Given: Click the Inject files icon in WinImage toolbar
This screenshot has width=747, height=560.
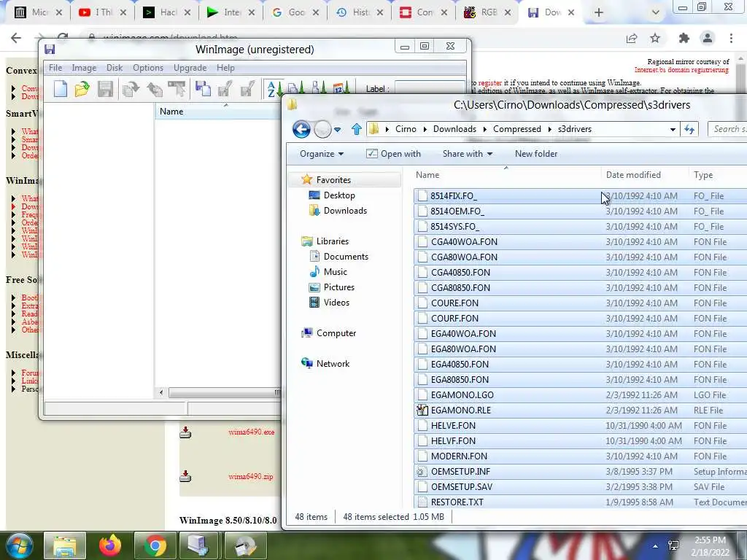Looking at the screenshot, I should click(131, 89).
